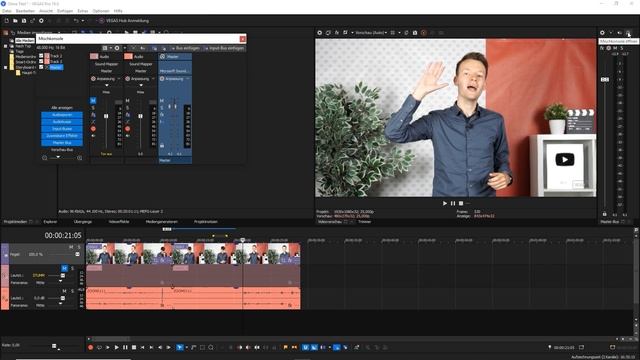This screenshot has width=640, height=360.
Task: Adjust master bus volume fader
Action: click(605, 80)
